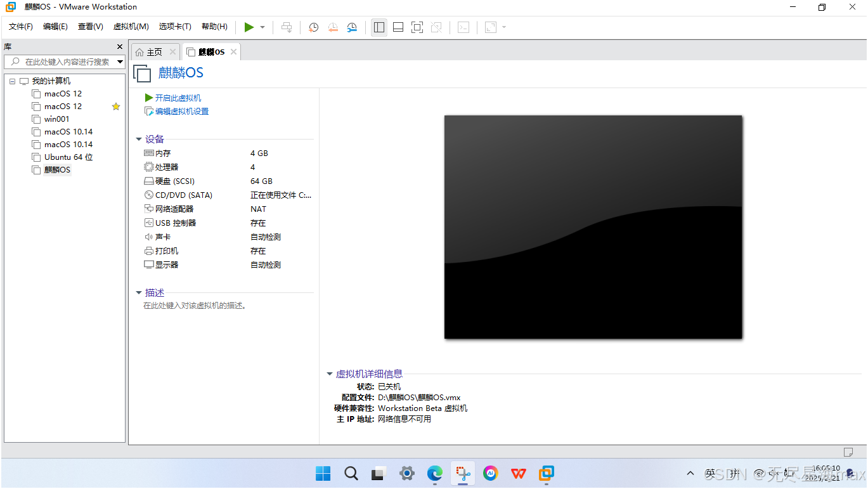This screenshot has width=868, height=489.
Task: Click the 已关机 status value
Action: click(389, 386)
